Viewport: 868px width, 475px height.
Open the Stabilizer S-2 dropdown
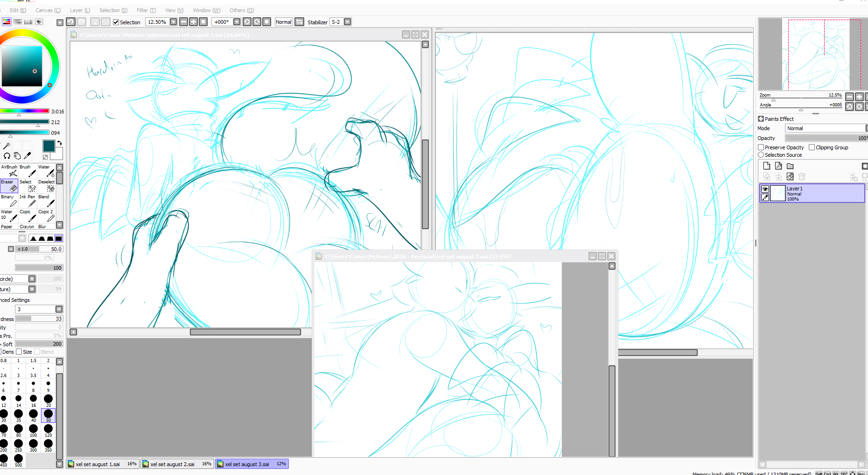tap(348, 22)
